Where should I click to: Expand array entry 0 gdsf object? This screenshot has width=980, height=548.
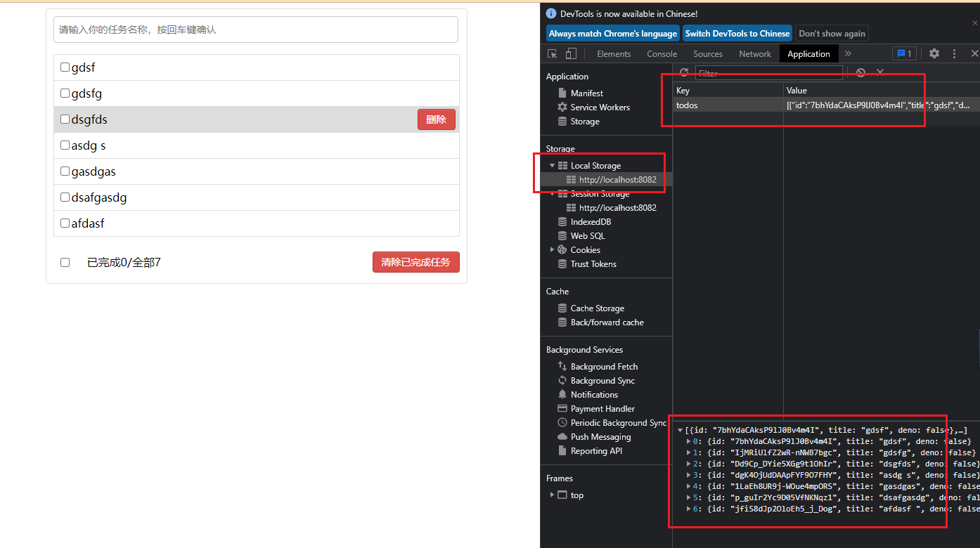coord(688,441)
